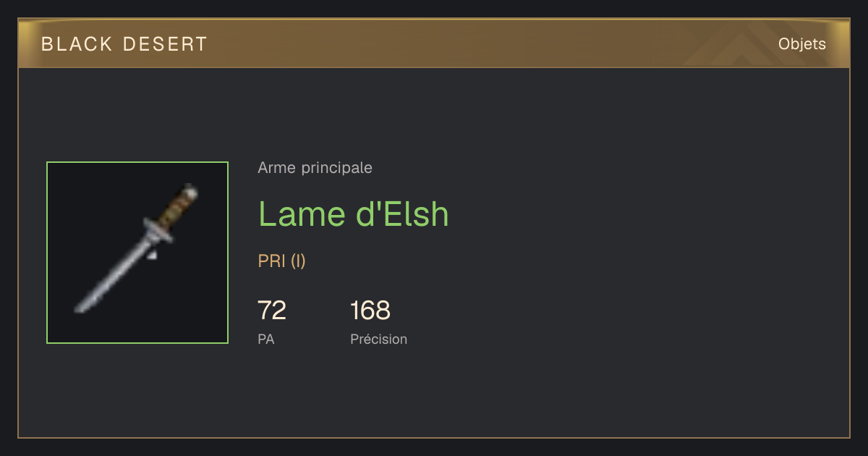Click the BLACK DESERT header title
The width and height of the screenshot is (868, 456).
click(124, 44)
